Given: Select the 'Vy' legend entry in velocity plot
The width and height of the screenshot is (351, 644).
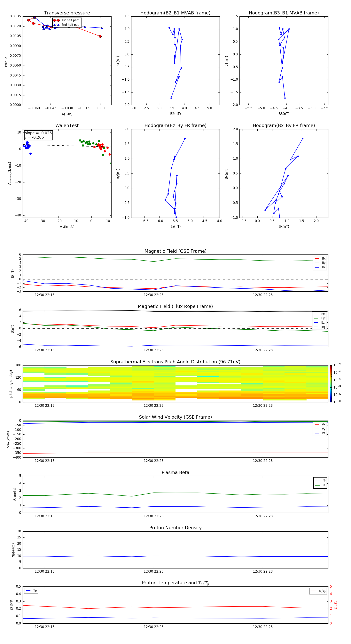Looking at the screenshot, I should tap(320, 429).
